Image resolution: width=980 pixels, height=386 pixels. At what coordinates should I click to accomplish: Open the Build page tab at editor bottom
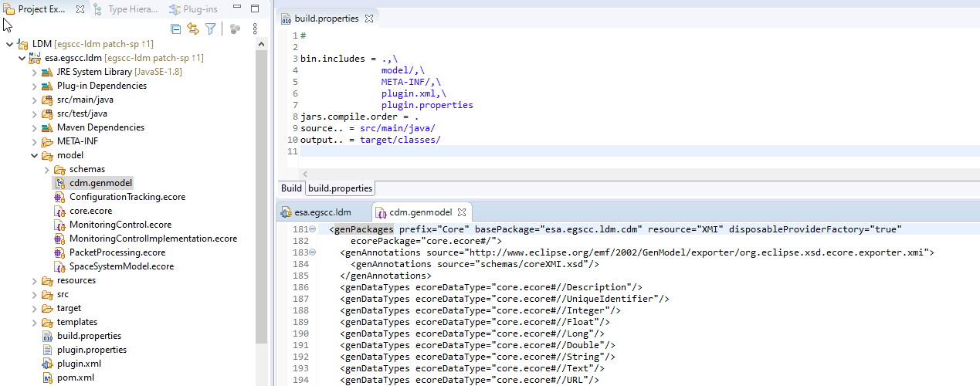[291, 188]
